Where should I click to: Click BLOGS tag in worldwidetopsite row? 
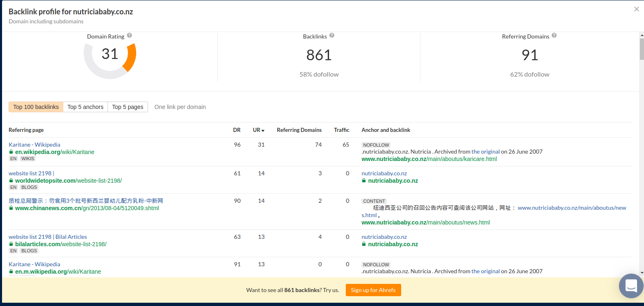pos(29,187)
